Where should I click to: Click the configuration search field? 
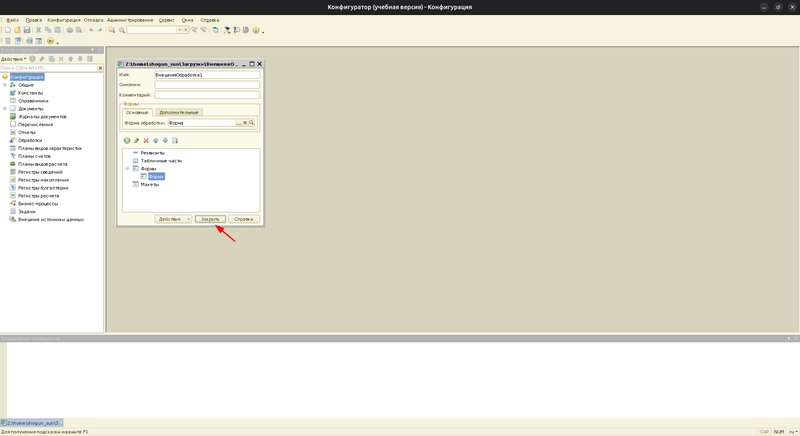coord(48,68)
